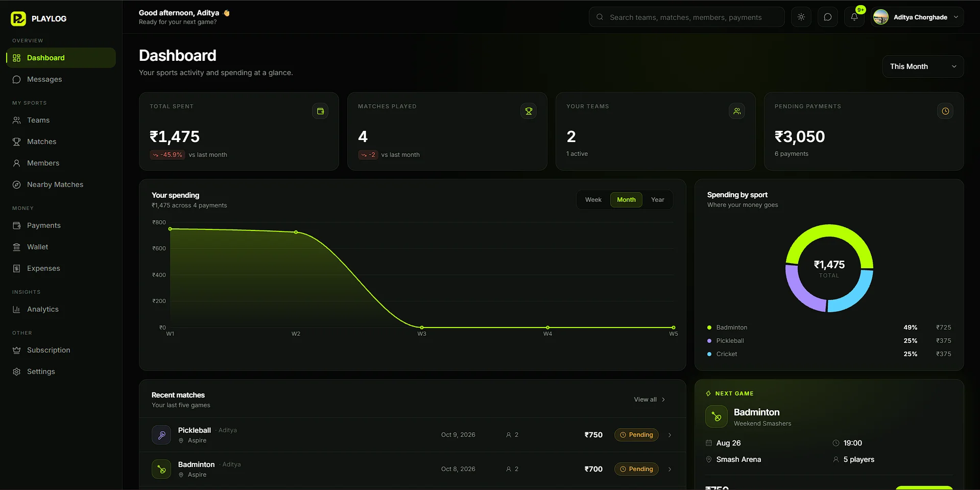Click the search input field
The height and width of the screenshot is (490, 980).
coord(686,17)
